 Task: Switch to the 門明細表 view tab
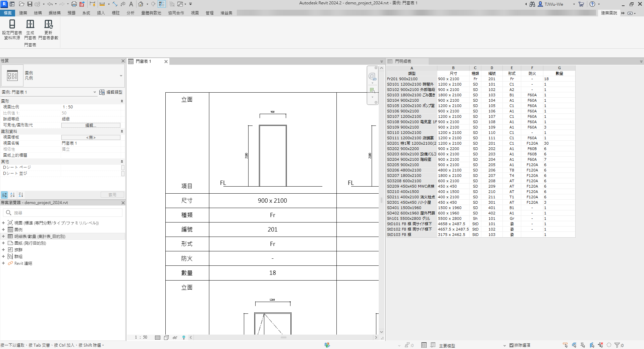pyautogui.click(x=402, y=61)
